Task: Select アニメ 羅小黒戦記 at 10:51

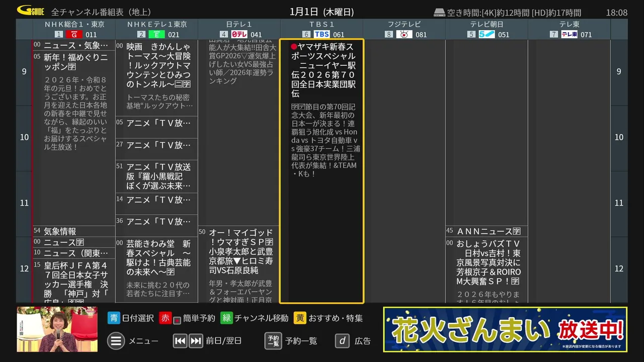Action: point(157,176)
